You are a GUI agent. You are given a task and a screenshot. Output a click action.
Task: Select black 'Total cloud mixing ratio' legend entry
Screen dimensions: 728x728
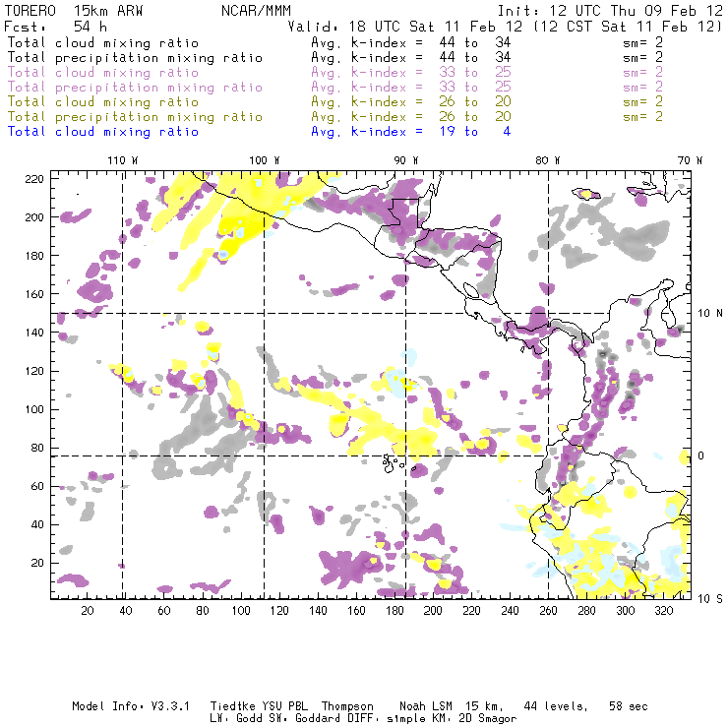103,42
